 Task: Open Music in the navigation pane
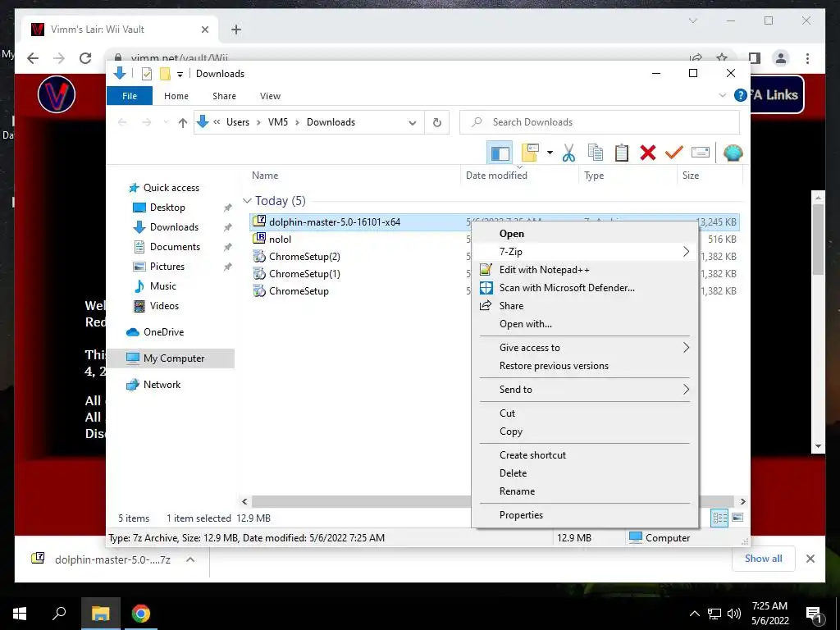tap(163, 286)
